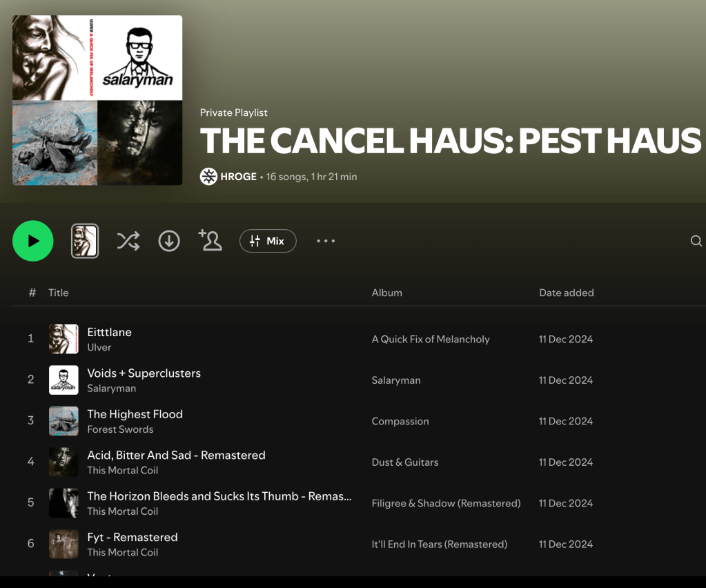Open the Dust & Guitars album link

click(405, 462)
